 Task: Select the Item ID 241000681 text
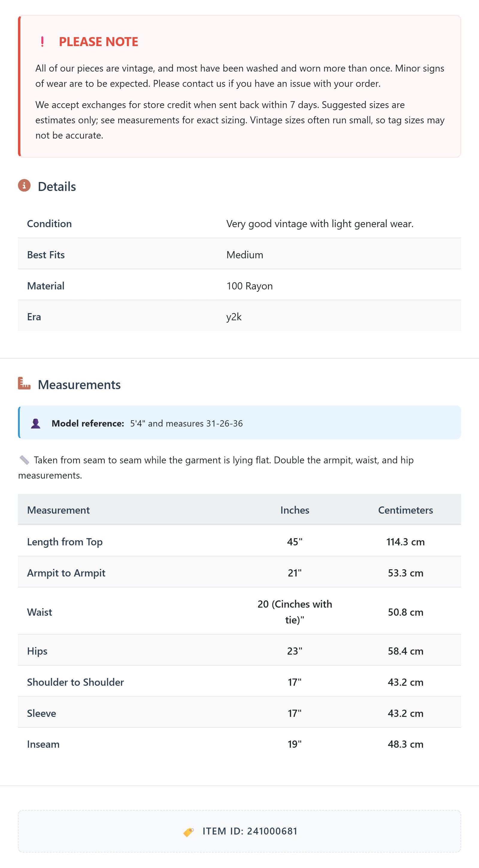point(250,831)
